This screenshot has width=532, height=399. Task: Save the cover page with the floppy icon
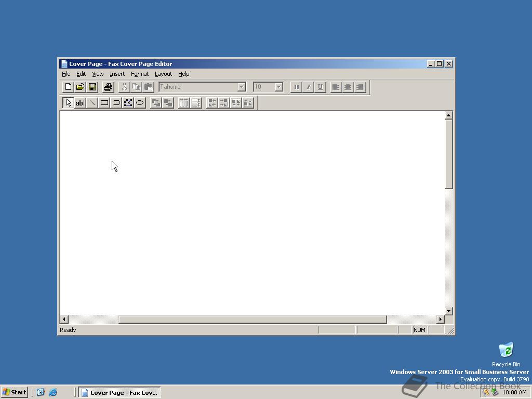(92, 87)
